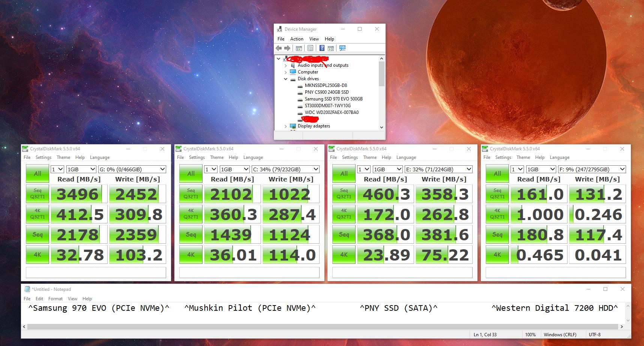The image size is (644, 346).
Task: Click the title bar icon of the C: CrystalDiskMark window
Action: tap(179, 149)
